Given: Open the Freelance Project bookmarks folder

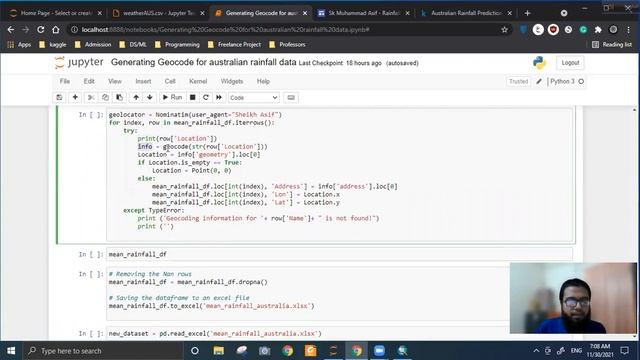Looking at the screenshot, I should tap(234, 44).
